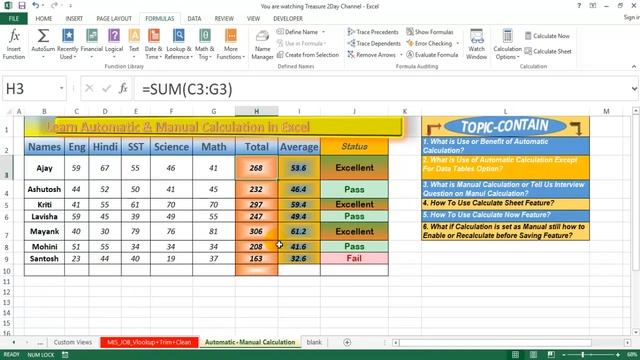The width and height of the screenshot is (640, 360).
Task: Click the zoom out minus button
Action: [564, 355]
